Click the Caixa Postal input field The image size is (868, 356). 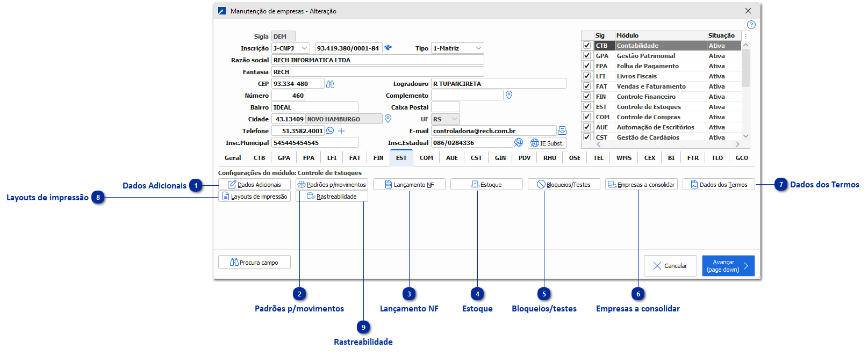(445, 107)
